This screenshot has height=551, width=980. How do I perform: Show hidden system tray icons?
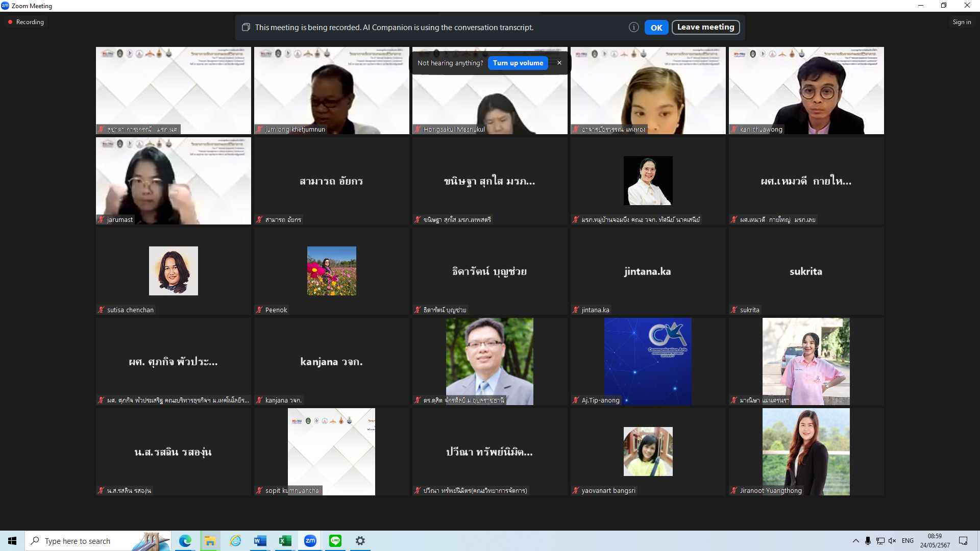pyautogui.click(x=855, y=541)
